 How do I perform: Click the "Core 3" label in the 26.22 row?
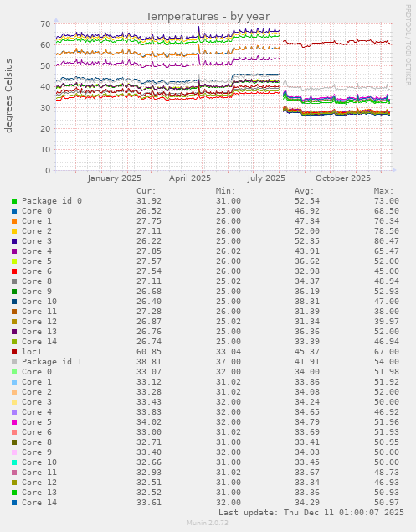click(x=37, y=241)
